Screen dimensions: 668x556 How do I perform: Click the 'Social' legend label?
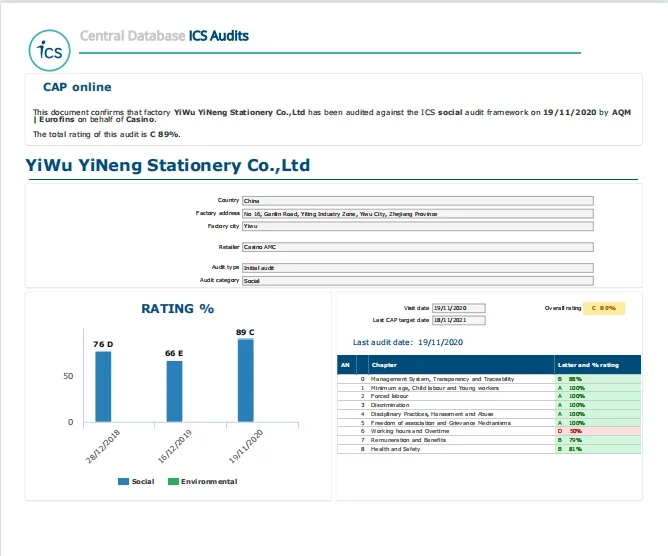(x=143, y=481)
